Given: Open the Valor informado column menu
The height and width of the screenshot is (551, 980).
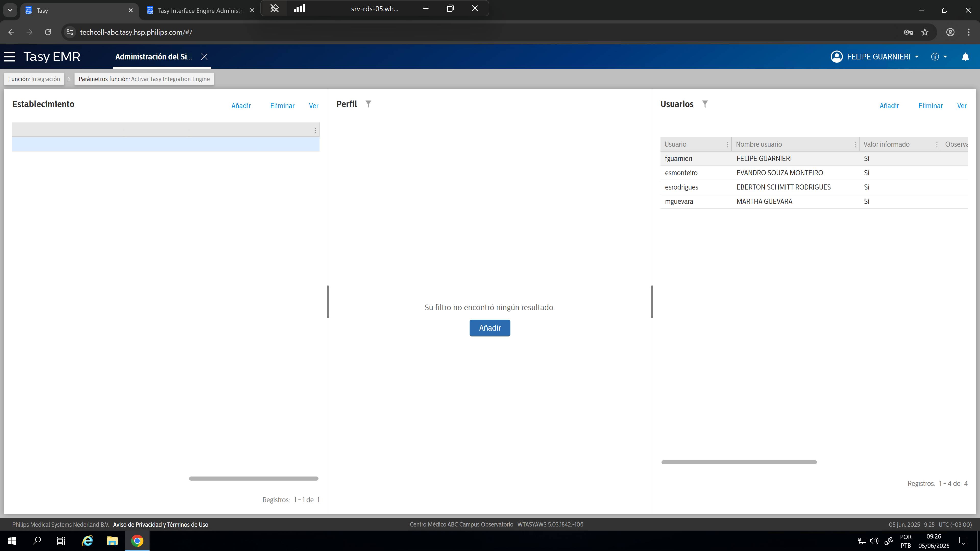Looking at the screenshot, I should point(937,144).
